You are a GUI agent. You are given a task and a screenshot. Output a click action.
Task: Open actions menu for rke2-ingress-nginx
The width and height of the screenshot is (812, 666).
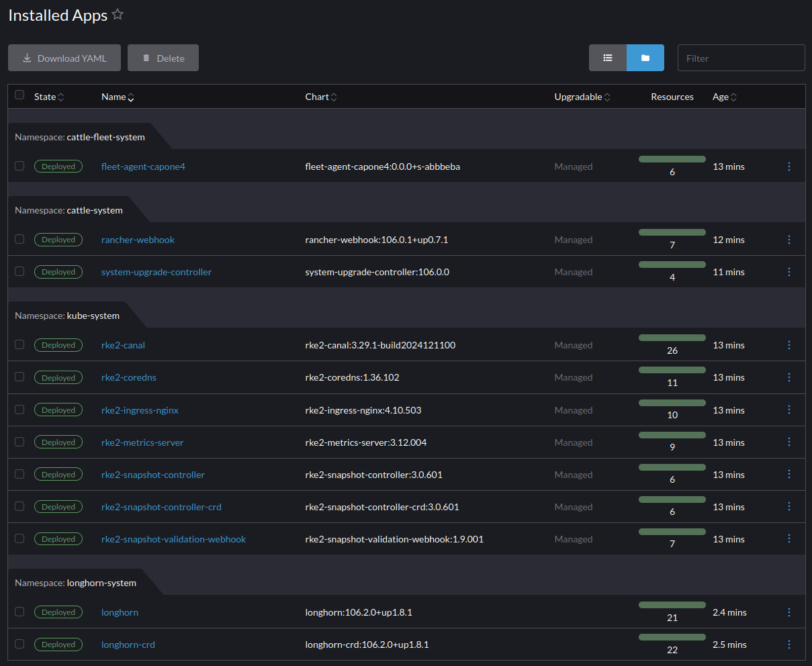pyautogui.click(x=789, y=410)
